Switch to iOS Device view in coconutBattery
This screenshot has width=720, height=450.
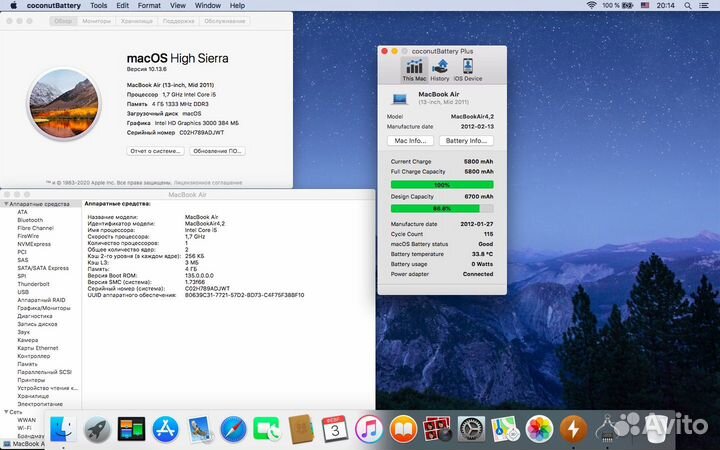[x=467, y=70]
